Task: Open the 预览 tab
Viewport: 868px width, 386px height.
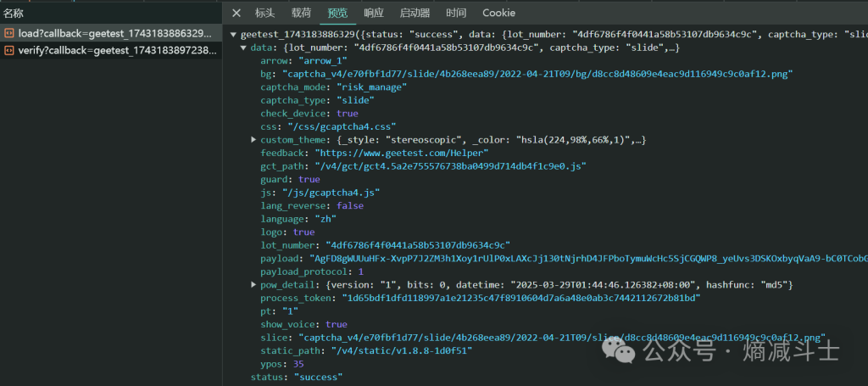Action: click(x=337, y=13)
